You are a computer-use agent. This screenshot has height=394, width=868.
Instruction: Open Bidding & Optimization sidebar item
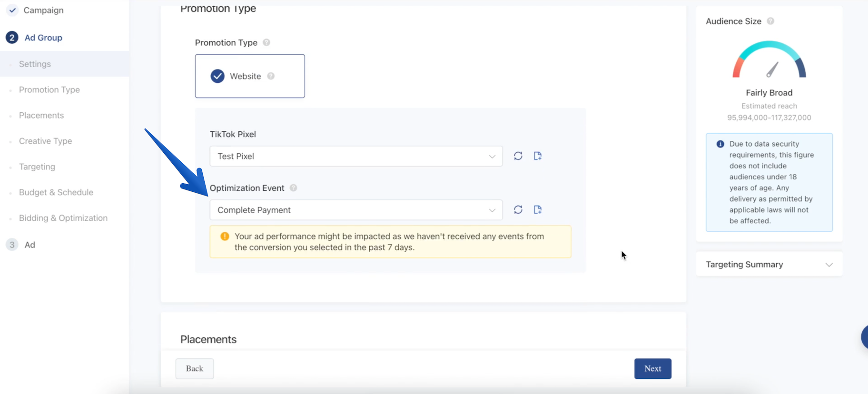pyautogui.click(x=63, y=218)
